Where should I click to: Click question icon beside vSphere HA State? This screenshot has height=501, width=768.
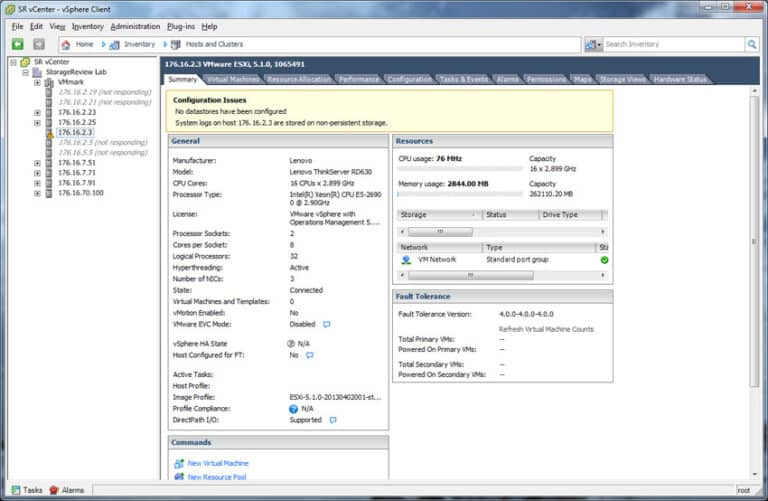(x=291, y=344)
